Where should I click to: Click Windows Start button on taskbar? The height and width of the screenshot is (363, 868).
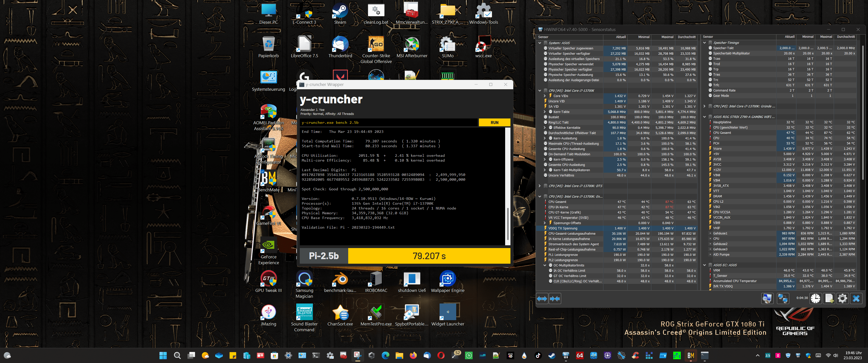(163, 355)
